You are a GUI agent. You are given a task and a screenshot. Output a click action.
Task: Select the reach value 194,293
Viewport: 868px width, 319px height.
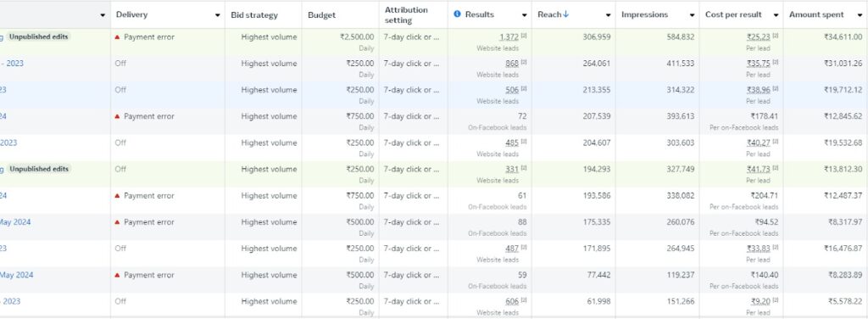tap(597, 169)
